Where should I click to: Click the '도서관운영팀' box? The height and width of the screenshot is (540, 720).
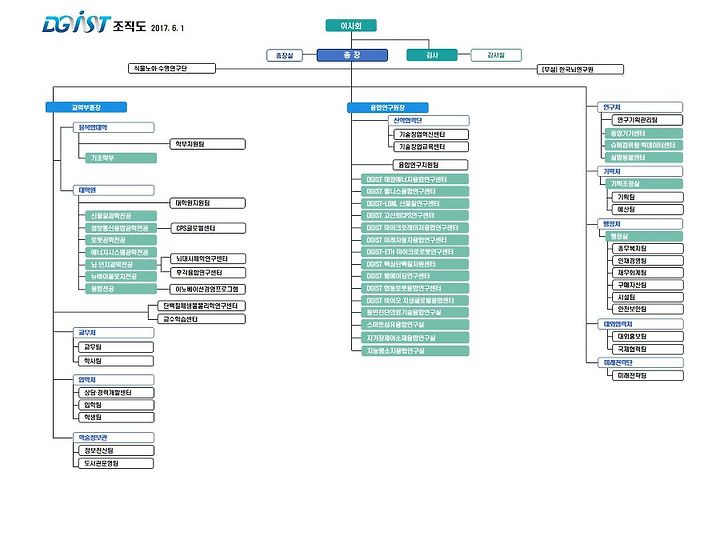116,464
